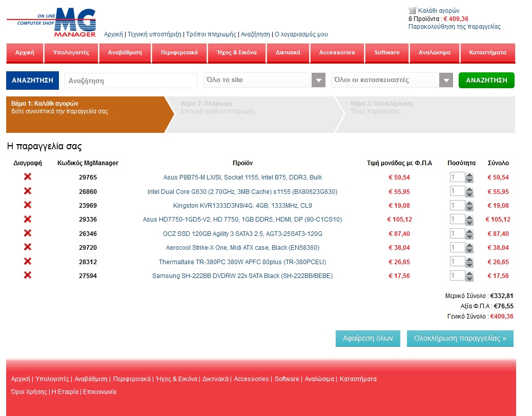Click the MG Manager logo
Viewport: 532px width, 416px height.
coord(52,23)
